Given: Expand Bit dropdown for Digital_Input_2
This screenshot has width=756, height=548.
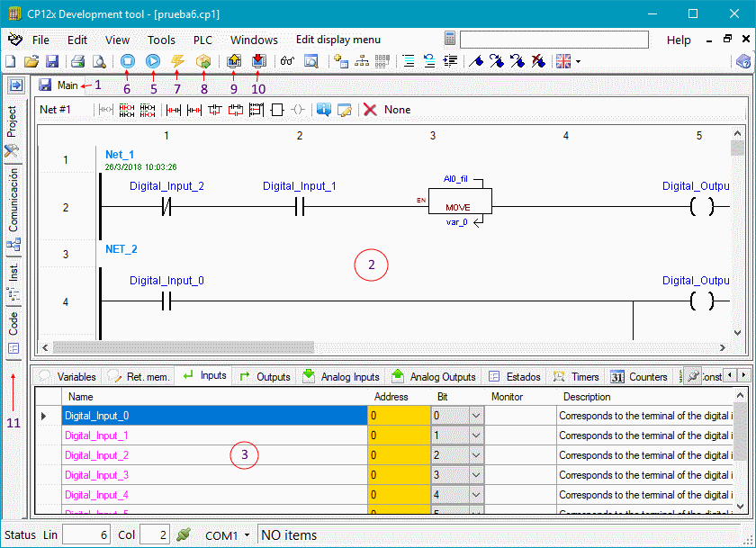Looking at the screenshot, I should [x=476, y=455].
